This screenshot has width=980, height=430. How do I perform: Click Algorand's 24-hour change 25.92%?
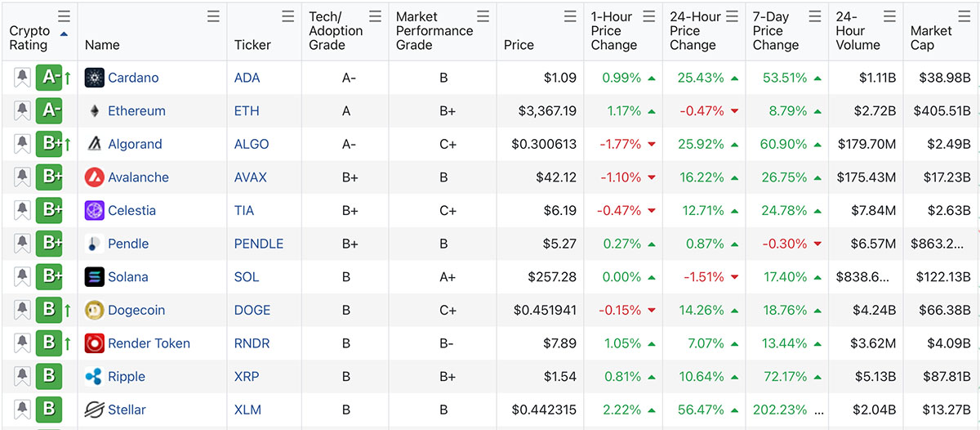(701, 144)
